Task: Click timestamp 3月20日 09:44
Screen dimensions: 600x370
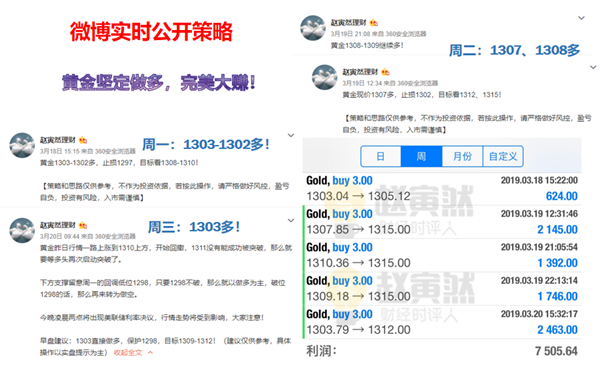Action: point(59,236)
